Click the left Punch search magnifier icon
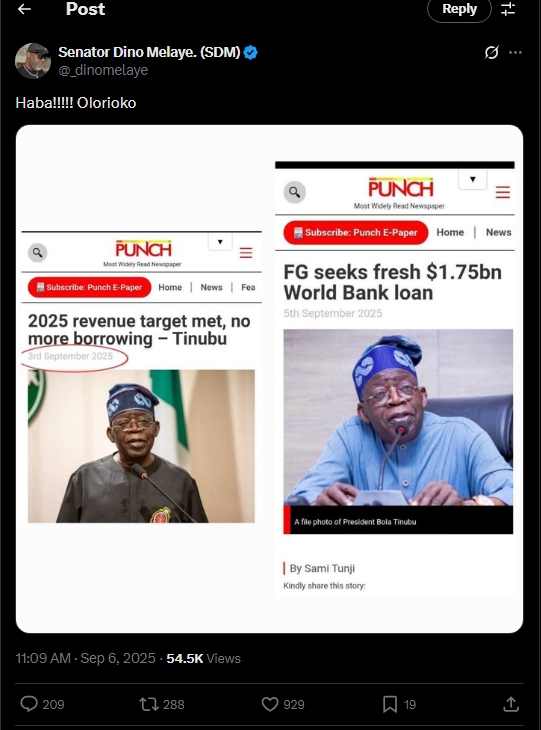Screen dimensions: 541x730 tap(38, 253)
